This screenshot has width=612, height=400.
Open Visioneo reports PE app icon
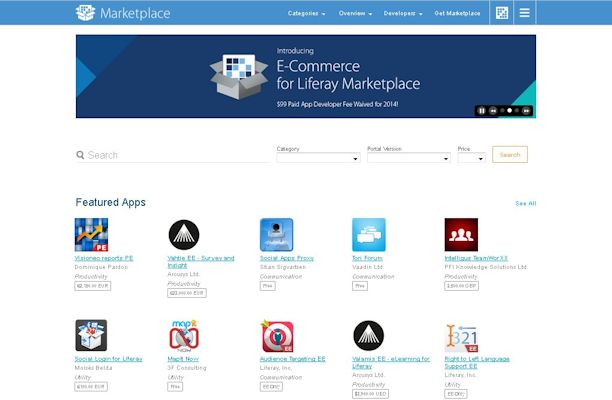91,235
